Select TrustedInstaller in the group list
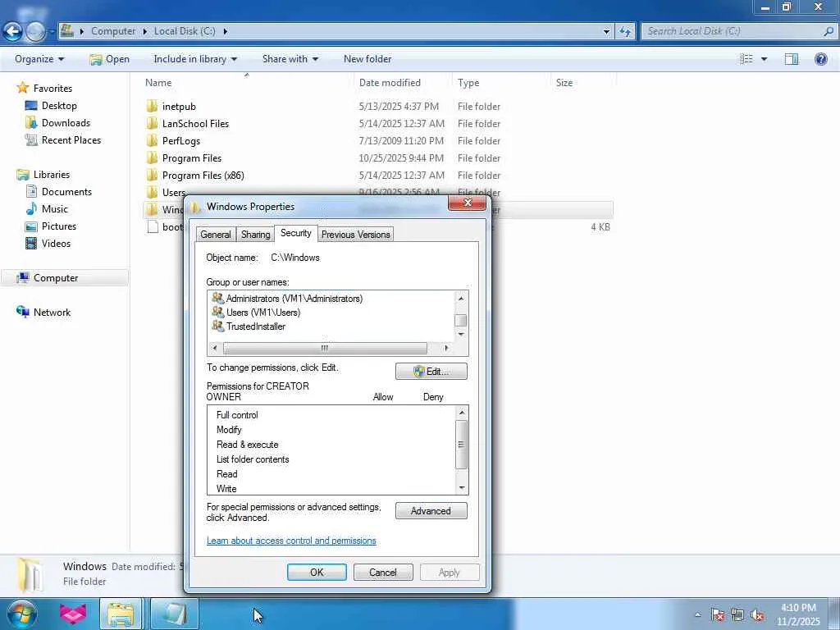This screenshot has height=630, width=840. 256,326
